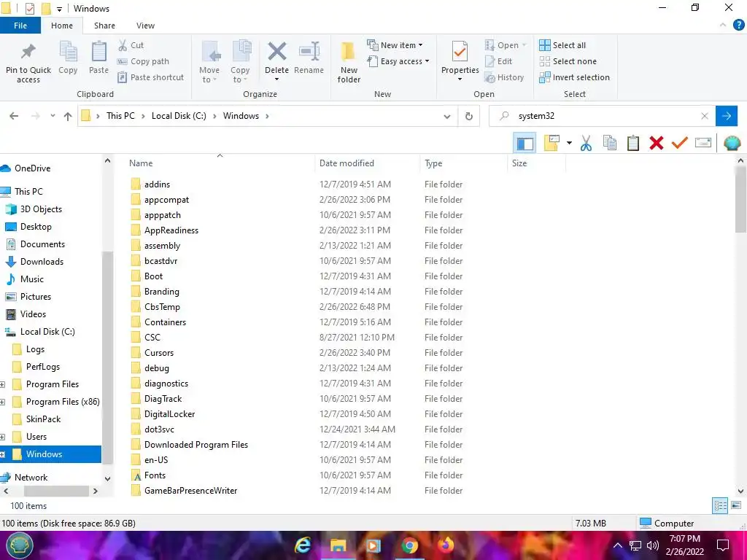Viewport: 747px width, 560px height.
Task: Collapse the ribbon with the chevron
Action: coord(723,25)
